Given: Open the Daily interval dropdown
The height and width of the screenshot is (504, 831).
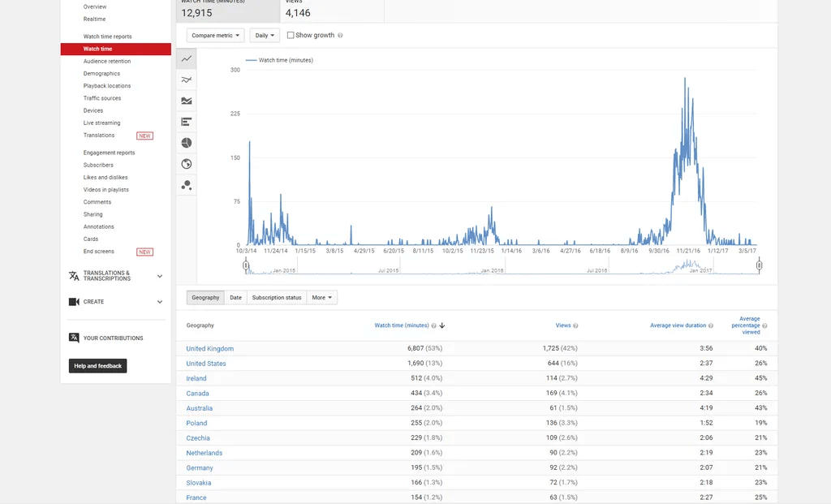Looking at the screenshot, I should point(265,36).
